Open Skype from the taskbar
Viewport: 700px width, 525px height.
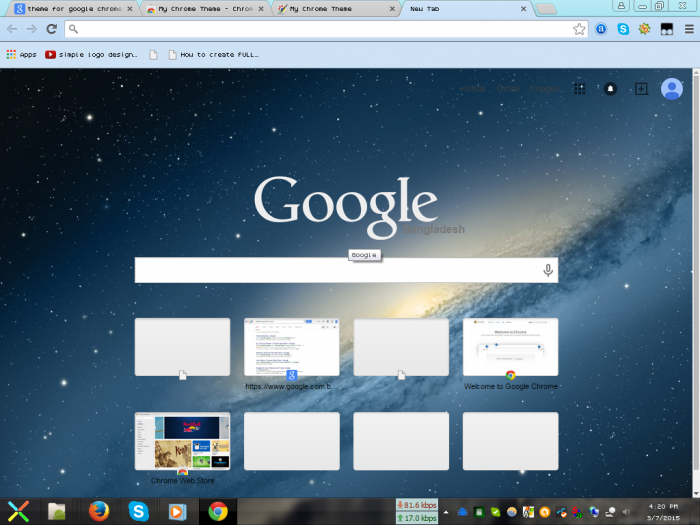click(x=138, y=512)
